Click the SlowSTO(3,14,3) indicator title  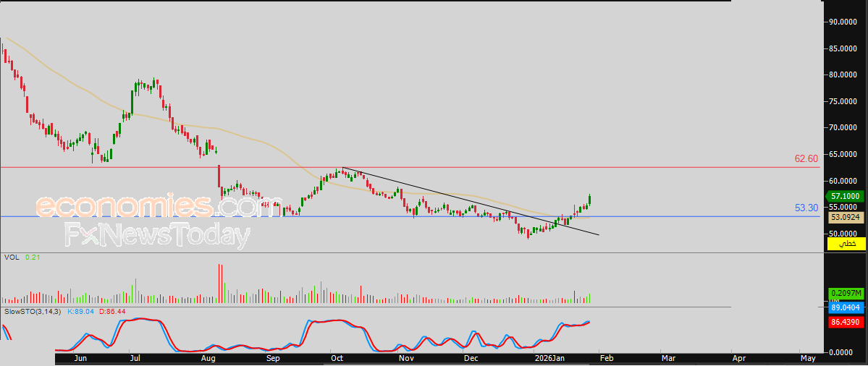coord(30,310)
